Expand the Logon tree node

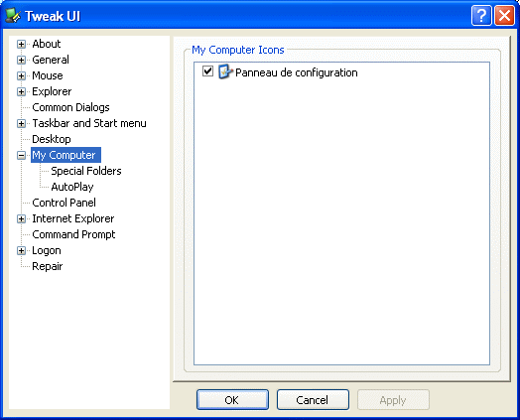(x=21, y=251)
